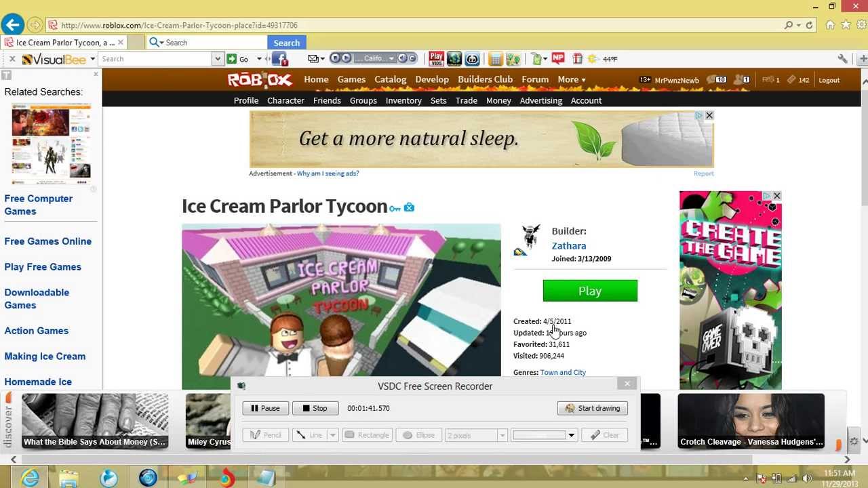This screenshot has width=868, height=488.
Task: Go to the Forum menu item
Action: [x=535, y=80]
